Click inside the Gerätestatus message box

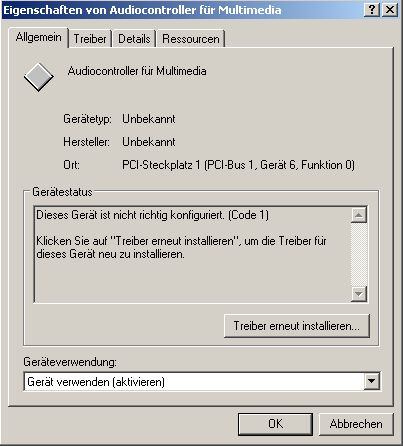(x=193, y=254)
